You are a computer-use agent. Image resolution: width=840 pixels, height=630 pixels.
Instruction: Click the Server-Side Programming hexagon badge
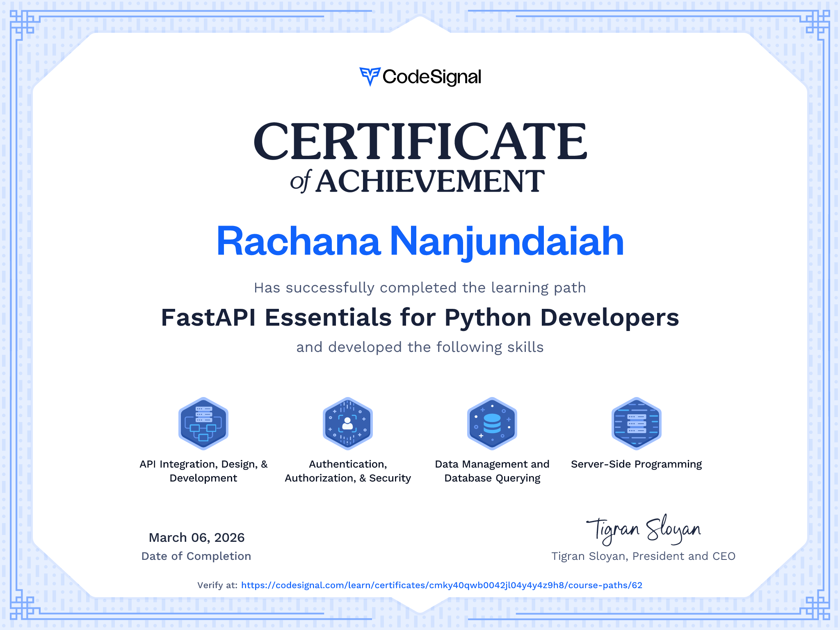(637, 423)
